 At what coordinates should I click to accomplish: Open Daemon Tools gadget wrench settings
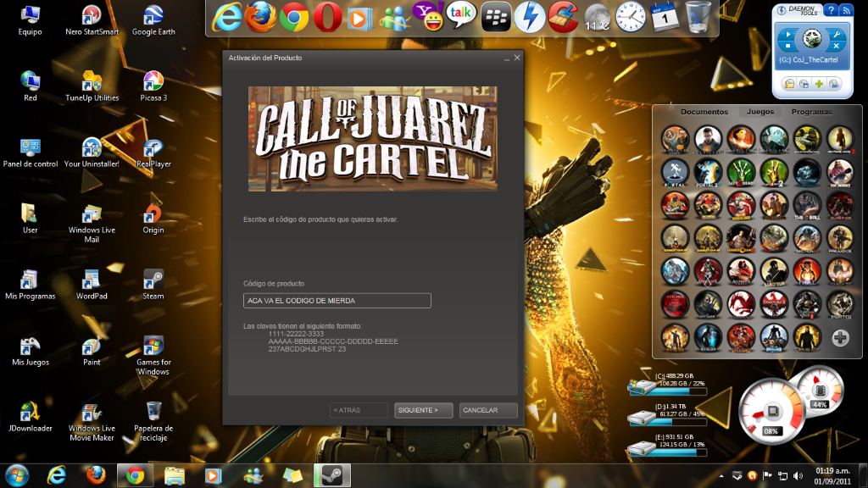click(x=837, y=34)
